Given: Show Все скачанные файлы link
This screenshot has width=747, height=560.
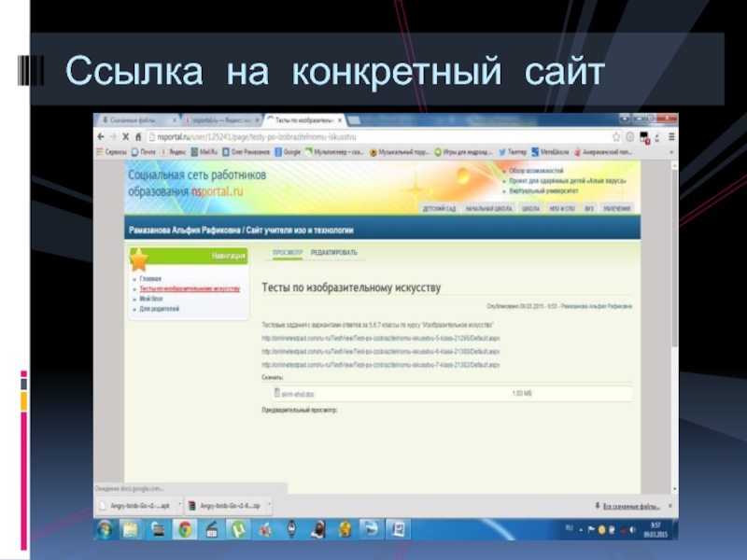Looking at the screenshot, I should pos(631,506).
